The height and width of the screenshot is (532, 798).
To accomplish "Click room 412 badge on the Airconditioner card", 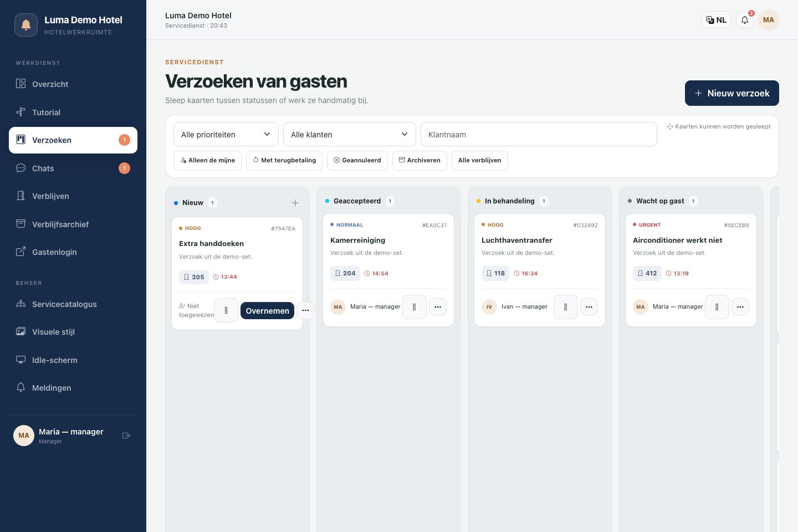I will coord(647,273).
